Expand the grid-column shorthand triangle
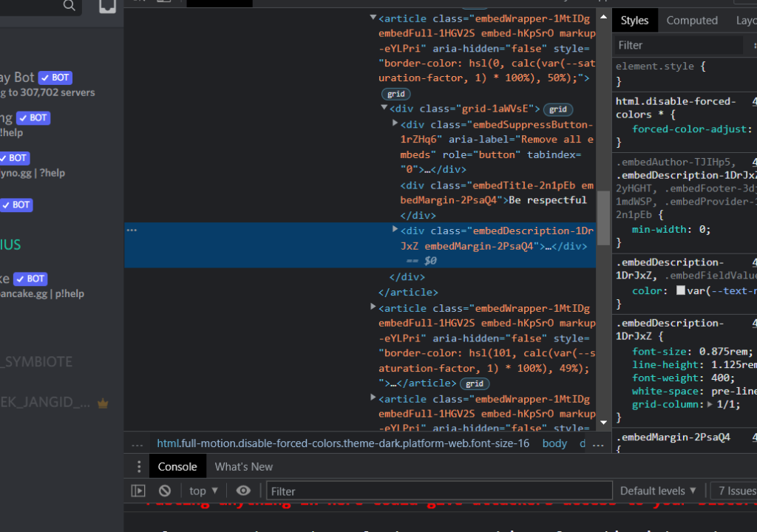The height and width of the screenshot is (532, 757). [710, 405]
